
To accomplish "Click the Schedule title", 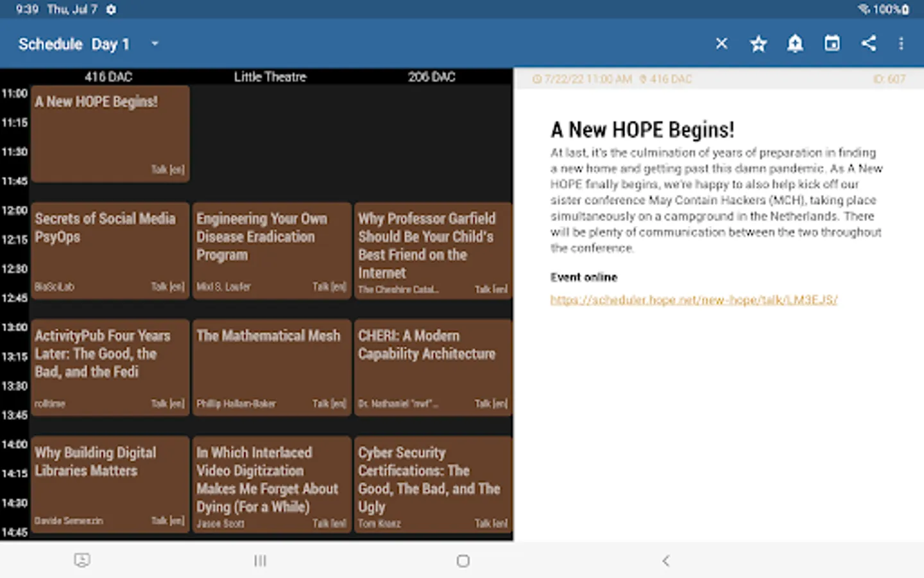I will click(51, 44).
